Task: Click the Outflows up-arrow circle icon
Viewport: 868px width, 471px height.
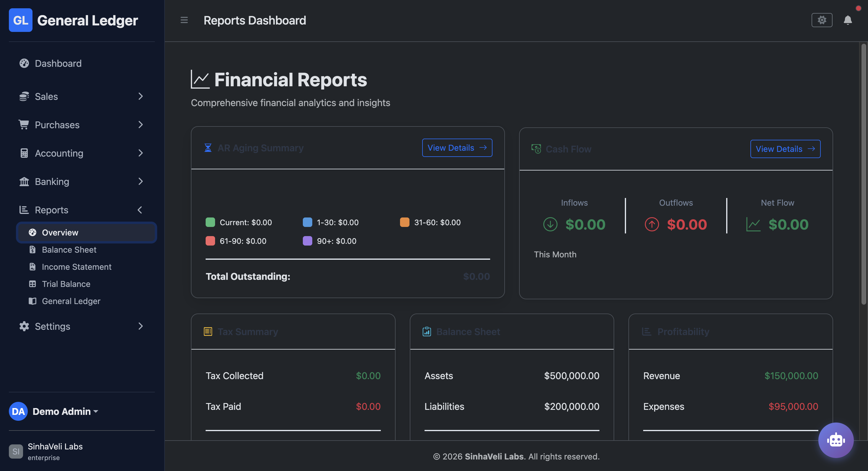Action: [652, 224]
